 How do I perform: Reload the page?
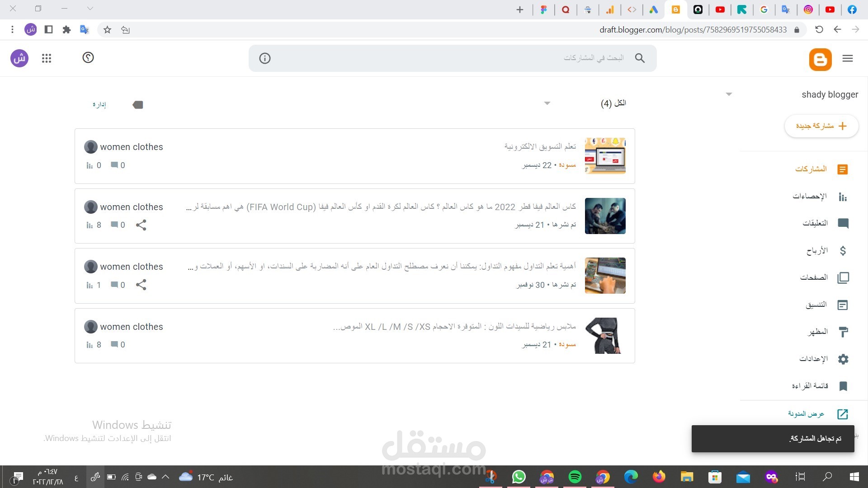coord(819,30)
